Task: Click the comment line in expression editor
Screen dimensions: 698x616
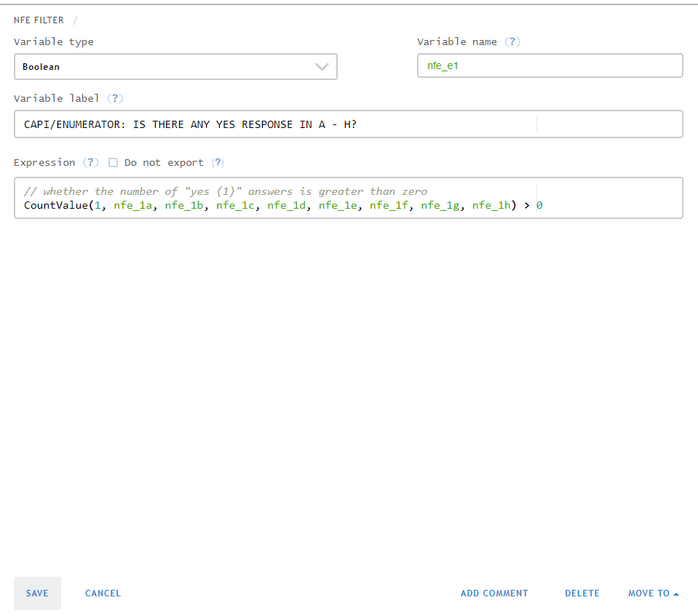Action: (226, 192)
